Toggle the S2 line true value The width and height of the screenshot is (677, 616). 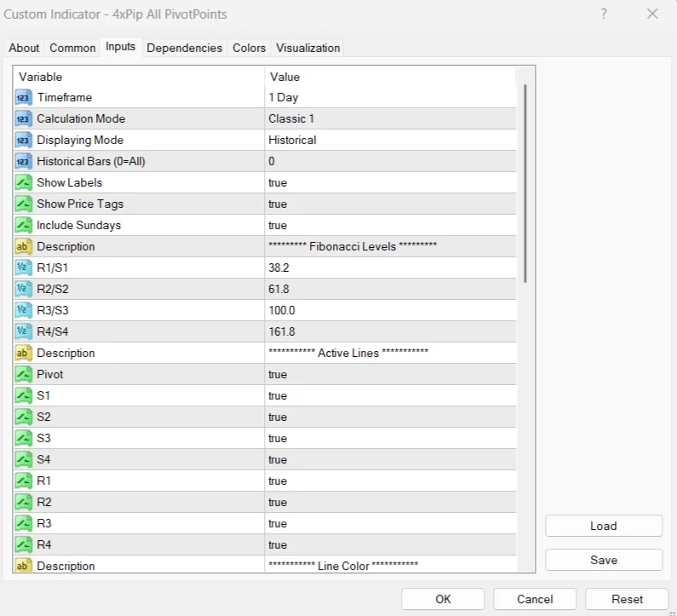click(x=390, y=417)
